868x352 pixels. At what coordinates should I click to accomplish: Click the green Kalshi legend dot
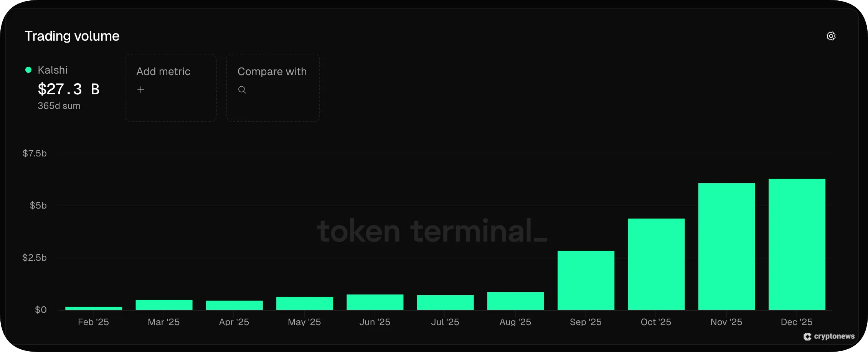pos(28,69)
